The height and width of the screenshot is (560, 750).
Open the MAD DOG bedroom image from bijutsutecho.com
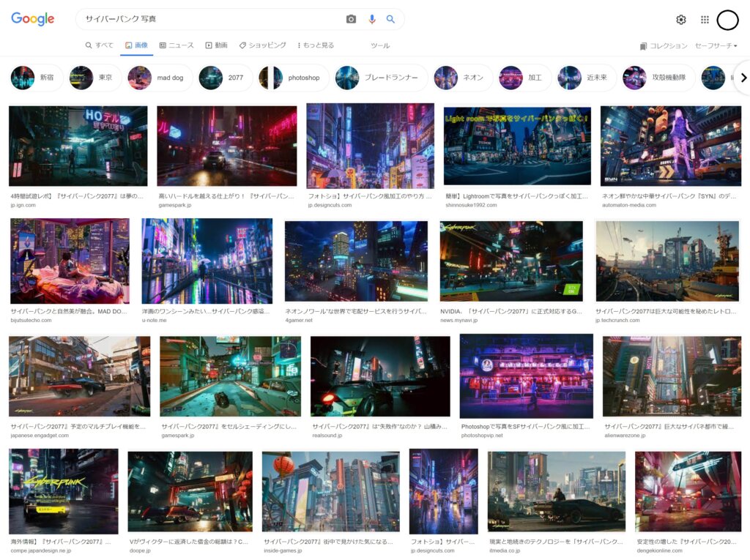[x=70, y=261]
